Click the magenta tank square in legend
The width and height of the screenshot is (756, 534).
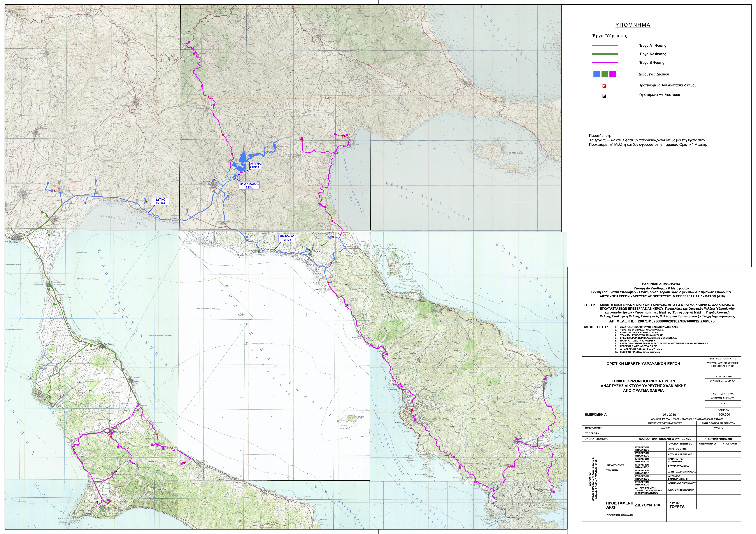click(x=612, y=74)
